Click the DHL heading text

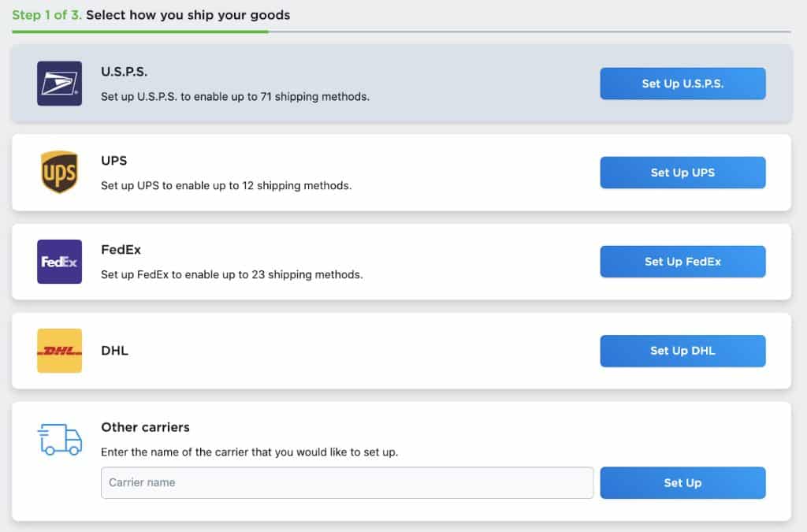pos(114,350)
